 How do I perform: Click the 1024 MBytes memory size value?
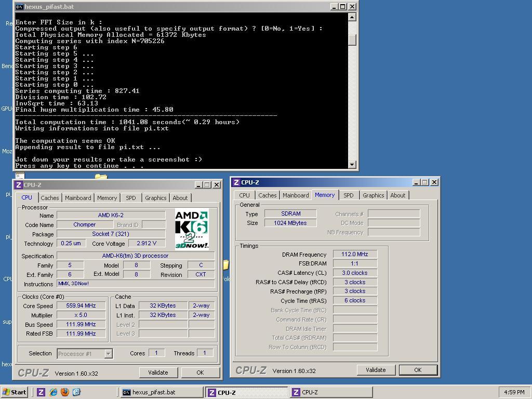click(x=290, y=223)
